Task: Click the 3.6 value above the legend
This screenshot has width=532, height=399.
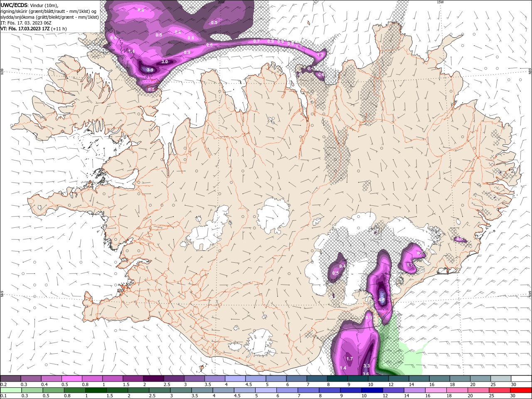Action: (366, 374)
